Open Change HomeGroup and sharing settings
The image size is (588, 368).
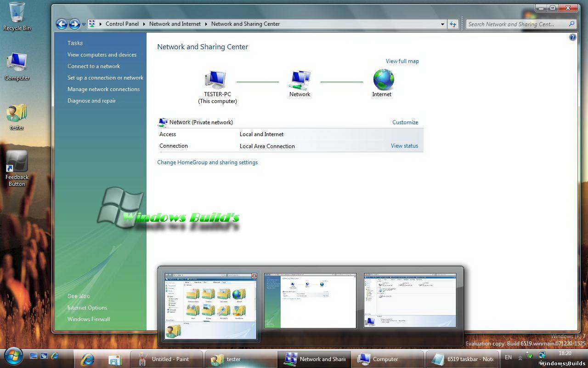(207, 162)
